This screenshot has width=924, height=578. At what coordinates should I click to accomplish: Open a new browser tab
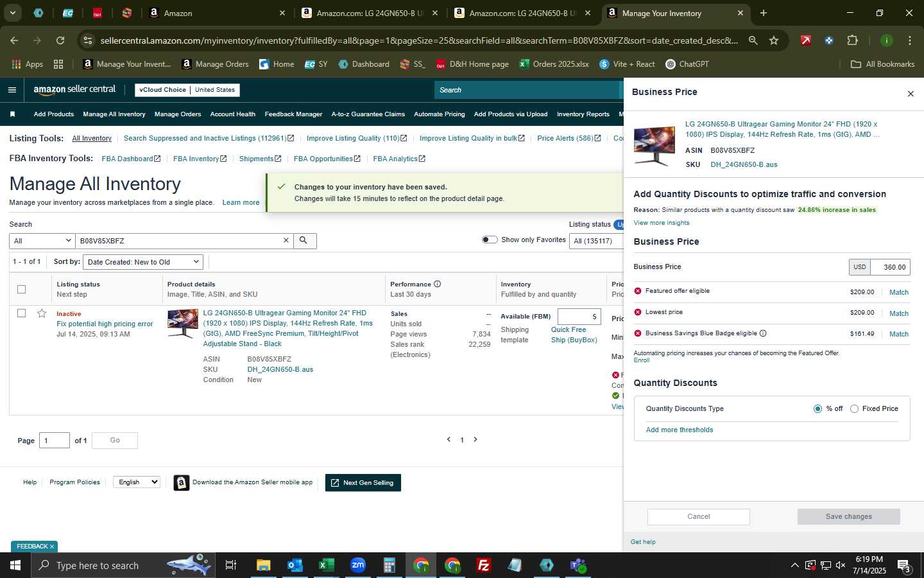click(x=763, y=13)
